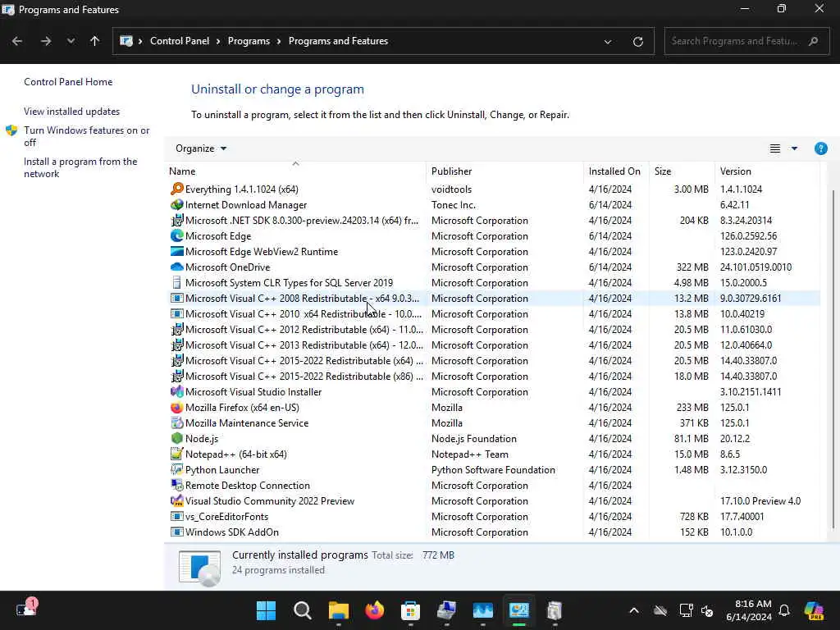Select Microsoft Visual C++ 2012 Redistributable row

[x=494, y=329]
